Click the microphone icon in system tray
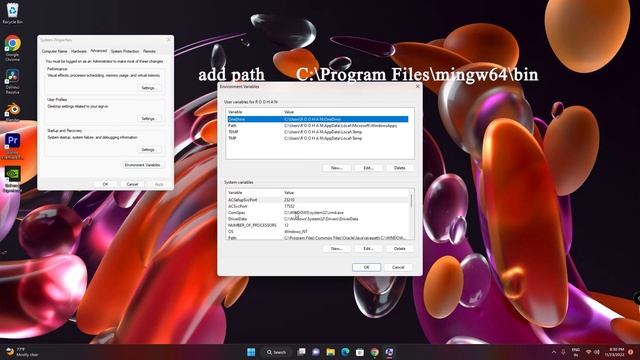The width and height of the screenshot is (640, 360). tap(564, 352)
